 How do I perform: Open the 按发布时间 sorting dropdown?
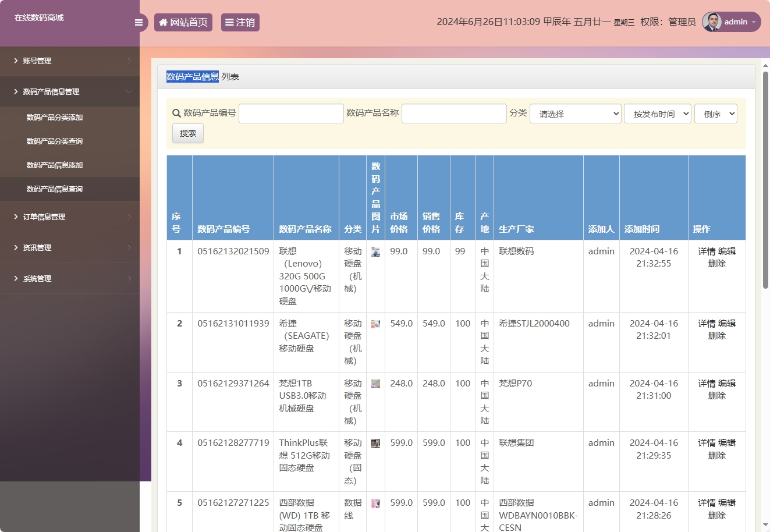pos(657,113)
